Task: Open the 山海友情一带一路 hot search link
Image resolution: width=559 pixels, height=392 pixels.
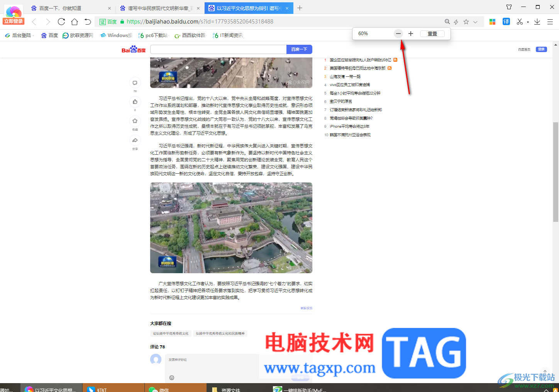Action: pyautogui.click(x=345, y=76)
